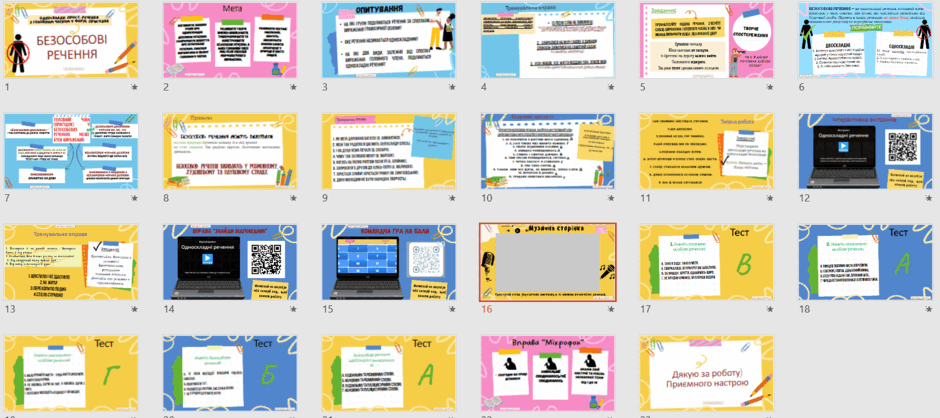
Task: Choose the 'Творче спостереження' slide 5 thumbnail
Action: (x=707, y=40)
